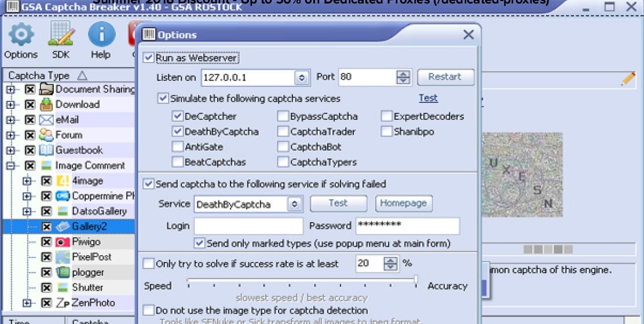Image resolution: width=644 pixels, height=324 pixels.
Task: Click the PixelPost engine icon
Action: (x=63, y=257)
